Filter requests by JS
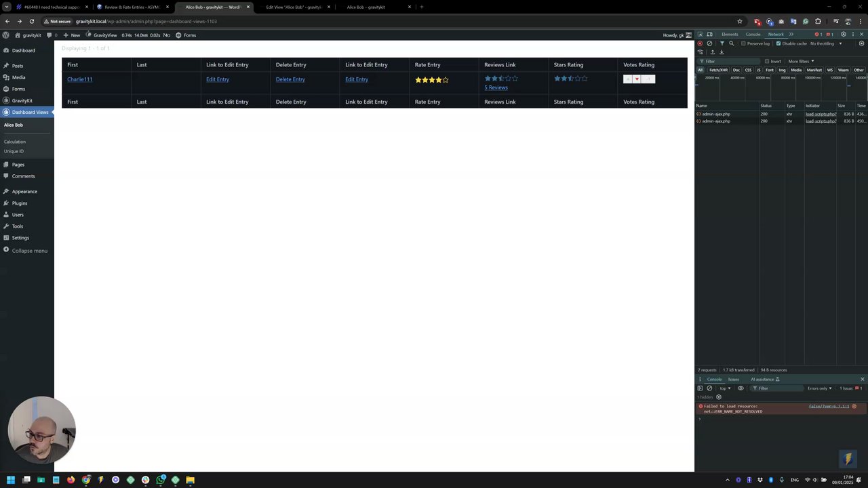Screen dimensions: 868x488 [x=758, y=70]
